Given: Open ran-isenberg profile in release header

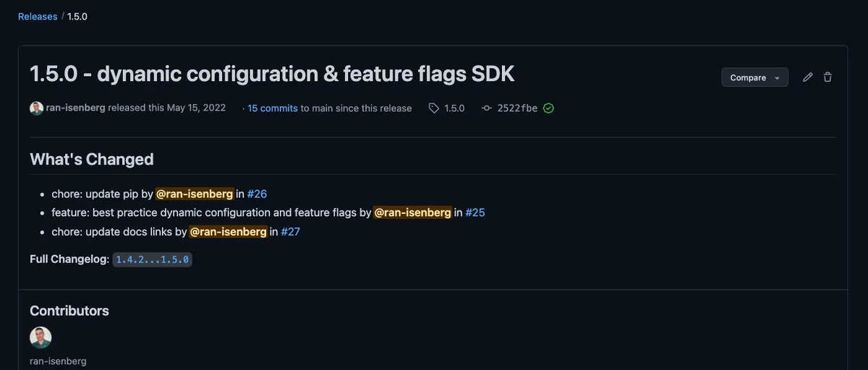Looking at the screenshot, I should pyautogui.click(x=76, y=108).
